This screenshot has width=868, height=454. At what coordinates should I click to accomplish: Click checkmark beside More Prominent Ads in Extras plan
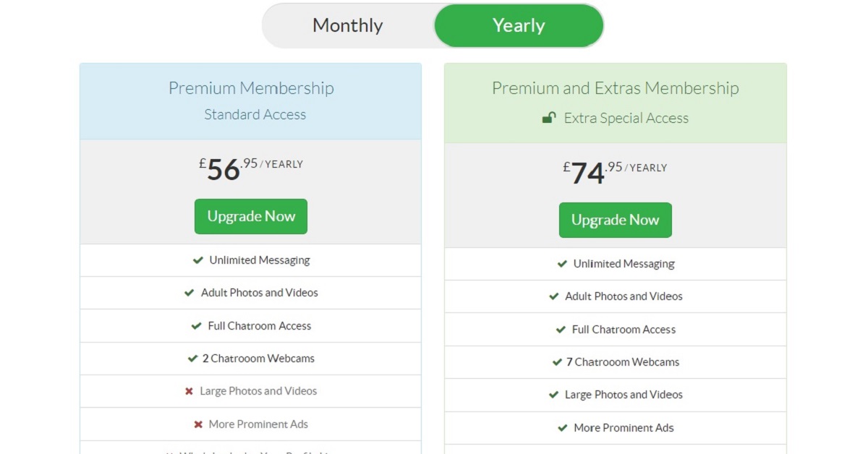562,428
